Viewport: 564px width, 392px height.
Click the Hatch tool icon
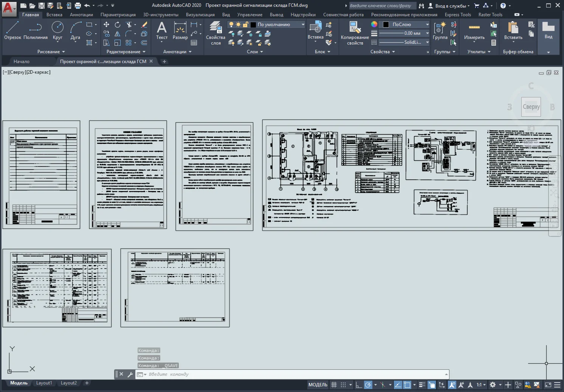(90, 43)
